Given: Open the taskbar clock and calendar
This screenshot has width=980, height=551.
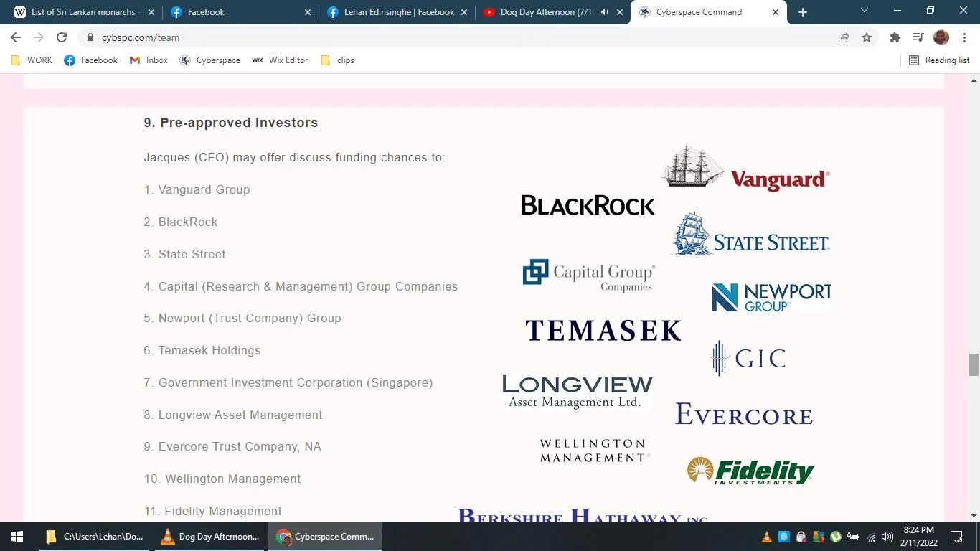Looking at the screenshot, I should (x=918, y=537).
